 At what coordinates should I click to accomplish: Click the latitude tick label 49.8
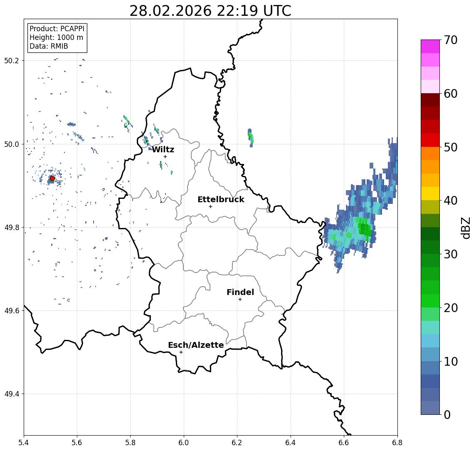click(x=12, y=227)
